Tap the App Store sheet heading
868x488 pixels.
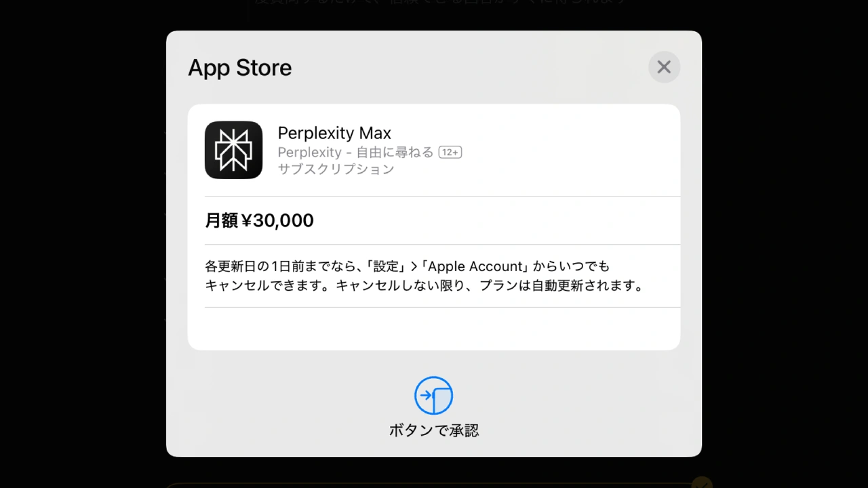pos(240,68)
